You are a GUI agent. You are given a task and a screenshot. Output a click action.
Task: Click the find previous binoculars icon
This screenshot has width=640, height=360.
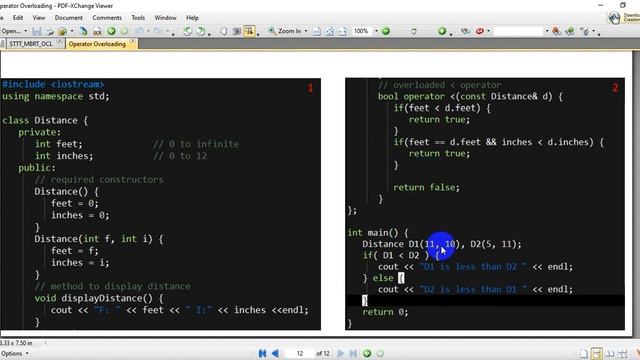pyautogui.click(x=556, y=31)
